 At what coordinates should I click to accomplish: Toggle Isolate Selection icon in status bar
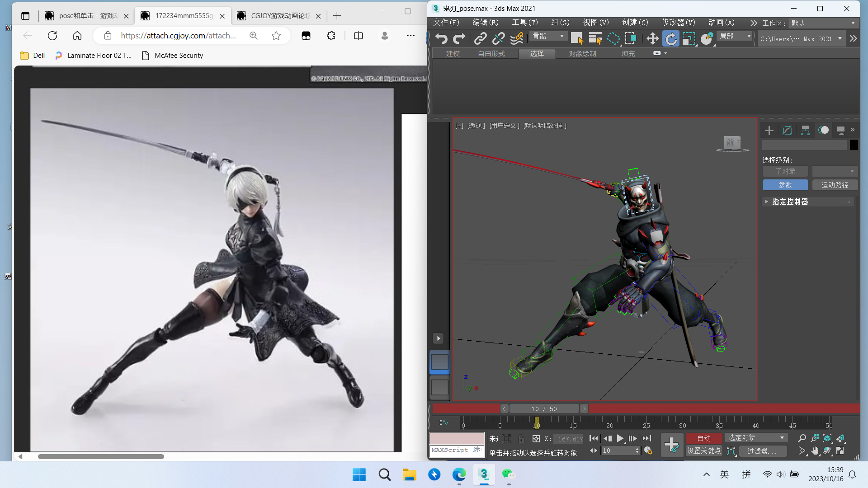tap(506, 439)
